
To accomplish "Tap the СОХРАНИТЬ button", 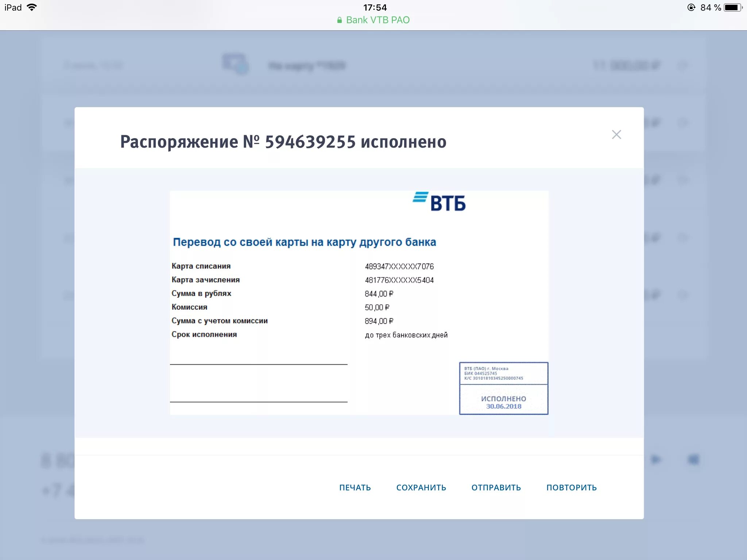I will coord(421,487).
